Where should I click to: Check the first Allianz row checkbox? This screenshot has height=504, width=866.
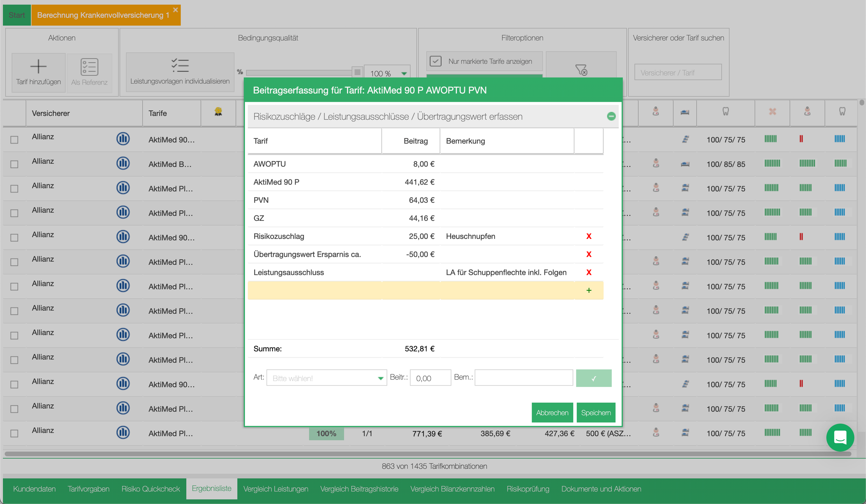(x=14, y=140)
